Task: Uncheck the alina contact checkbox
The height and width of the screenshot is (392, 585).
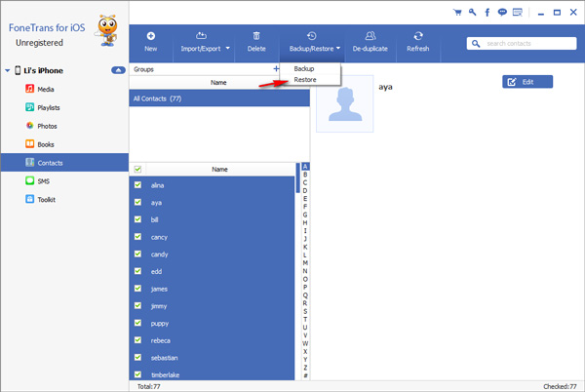Action: coord(137,184)
